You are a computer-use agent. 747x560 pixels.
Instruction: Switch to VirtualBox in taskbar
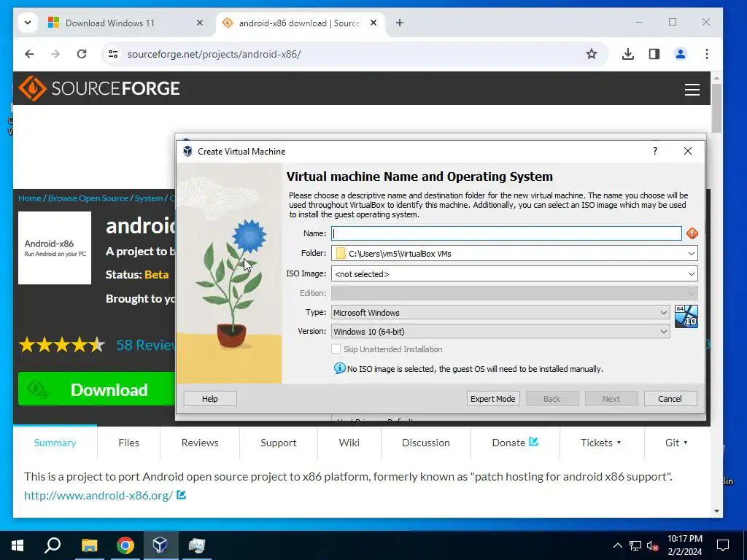pyautogui.click(x=160, y=545)
